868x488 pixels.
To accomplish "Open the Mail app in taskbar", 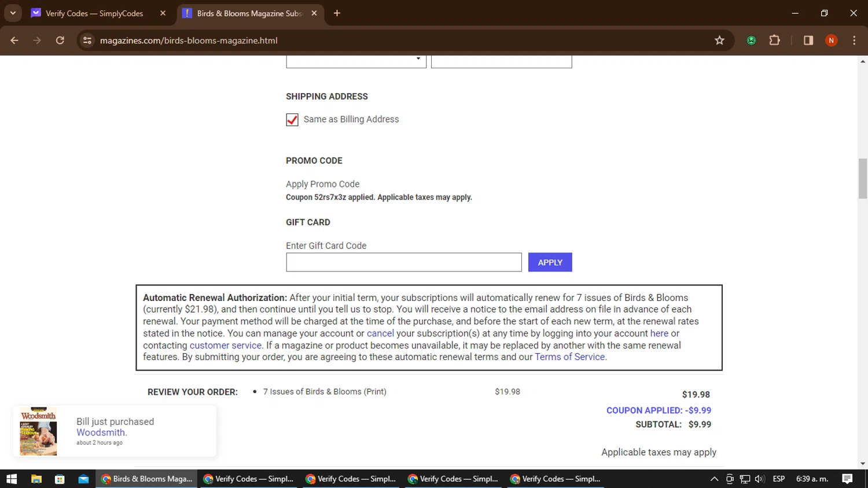I will [83, 479].
